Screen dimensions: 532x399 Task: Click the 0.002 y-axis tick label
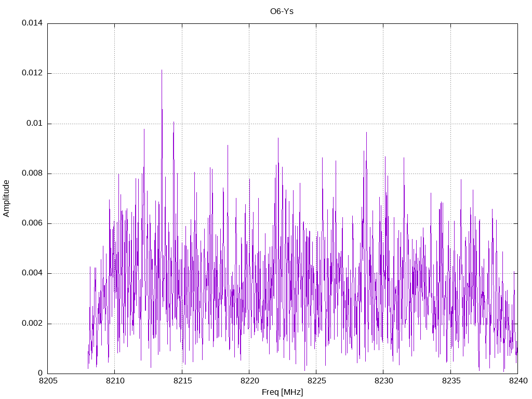(x=32, y=323)
